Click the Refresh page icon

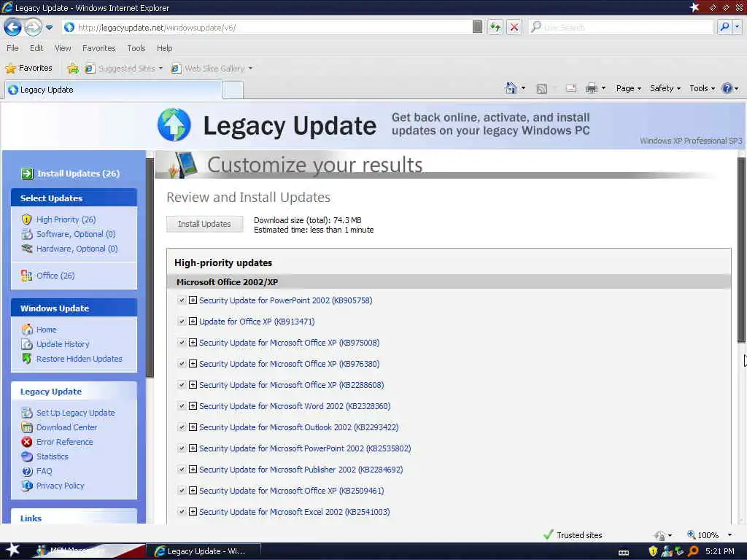coord(495,27)
